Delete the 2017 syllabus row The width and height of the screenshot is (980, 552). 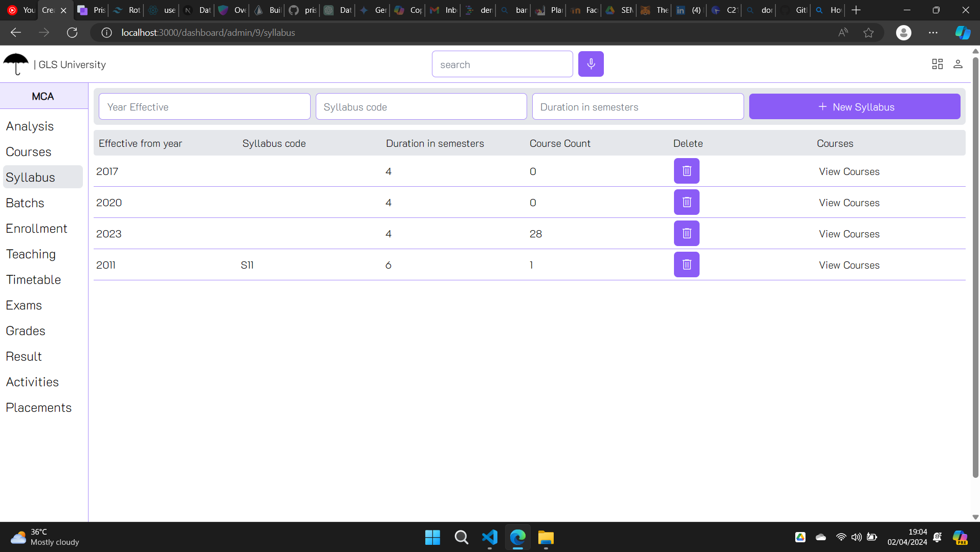click(x=686, y=171)
